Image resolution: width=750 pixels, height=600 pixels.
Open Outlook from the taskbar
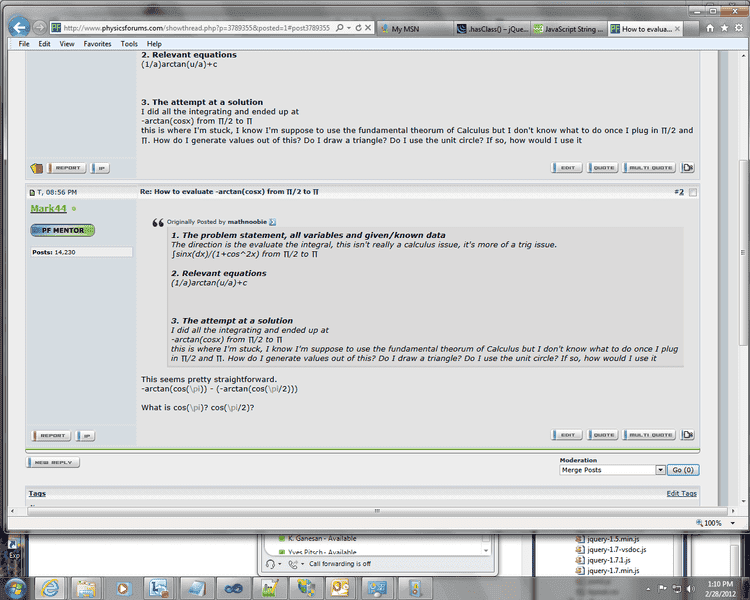tap(340, 588)
